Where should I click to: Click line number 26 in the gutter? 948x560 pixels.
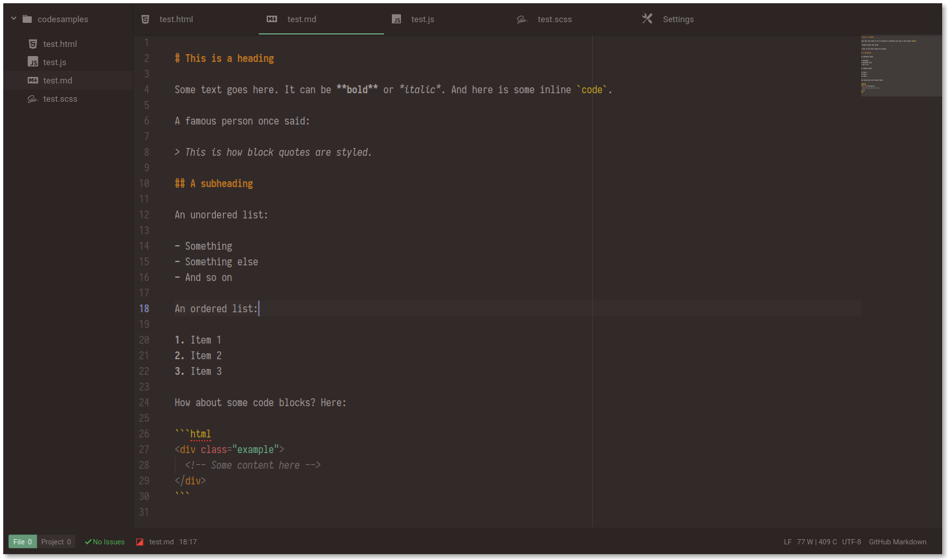coord(144,434)
